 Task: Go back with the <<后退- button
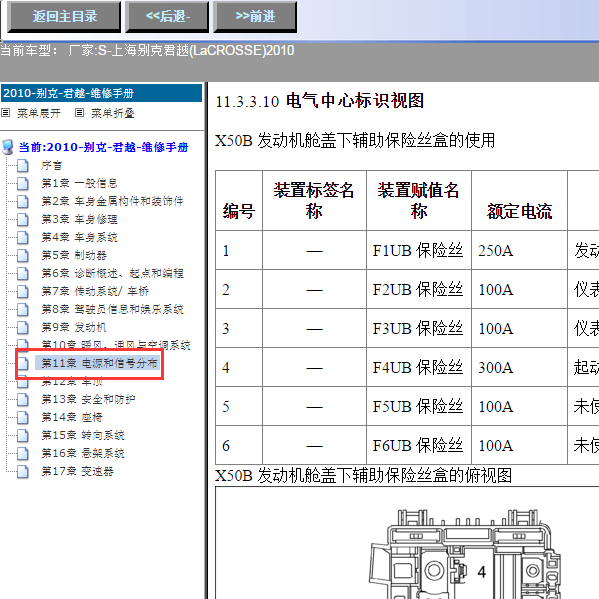[167, 17]
